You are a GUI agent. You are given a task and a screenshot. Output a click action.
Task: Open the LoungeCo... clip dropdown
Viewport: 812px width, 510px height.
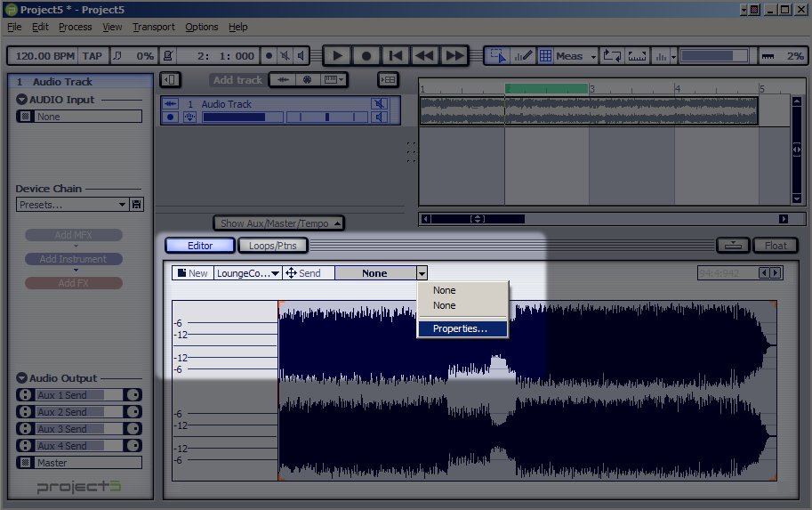pos(248,273)
